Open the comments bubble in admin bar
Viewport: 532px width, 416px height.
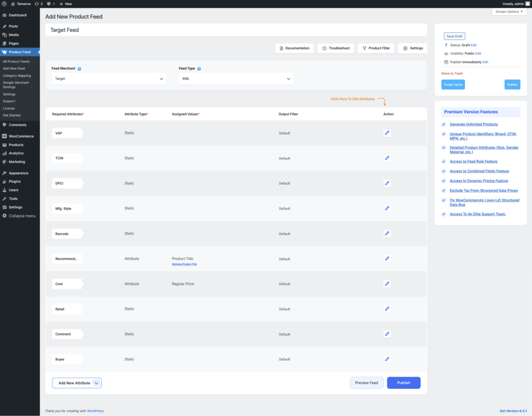coord(51,4)
